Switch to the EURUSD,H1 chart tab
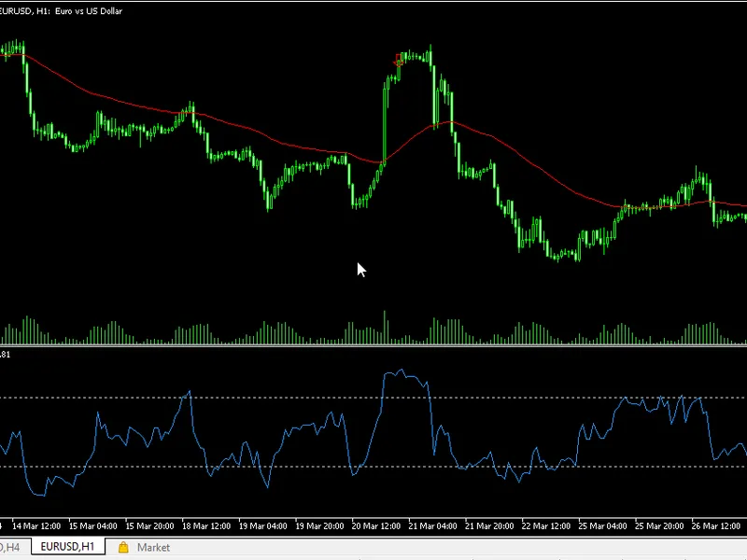This screenshot has height=560, width=747. (x=67, y=547)
